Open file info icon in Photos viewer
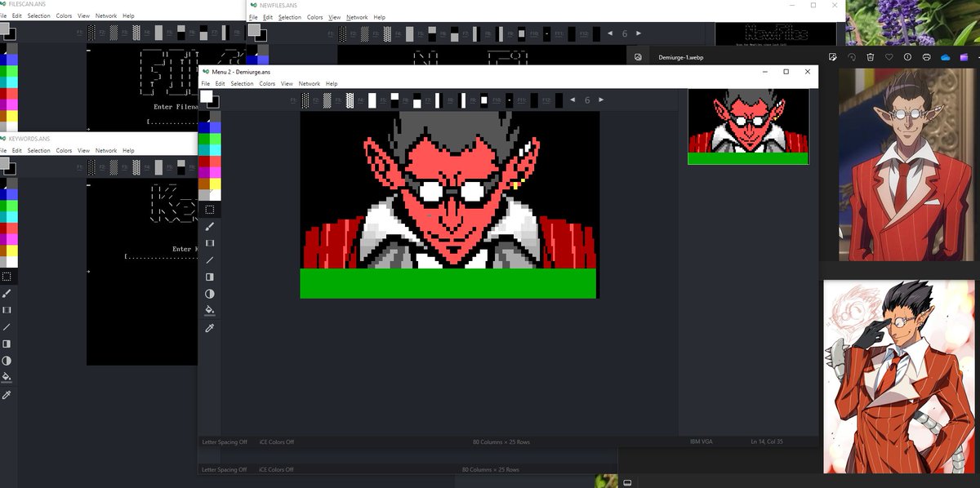Viewport: 980px width, 488px height. tap(907, 57)
